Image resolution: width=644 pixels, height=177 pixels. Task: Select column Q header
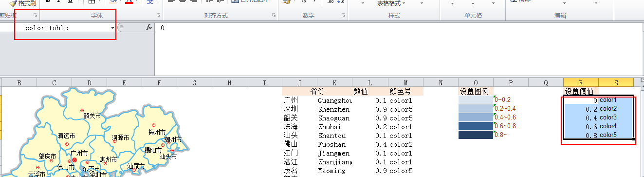pos(546,82)
